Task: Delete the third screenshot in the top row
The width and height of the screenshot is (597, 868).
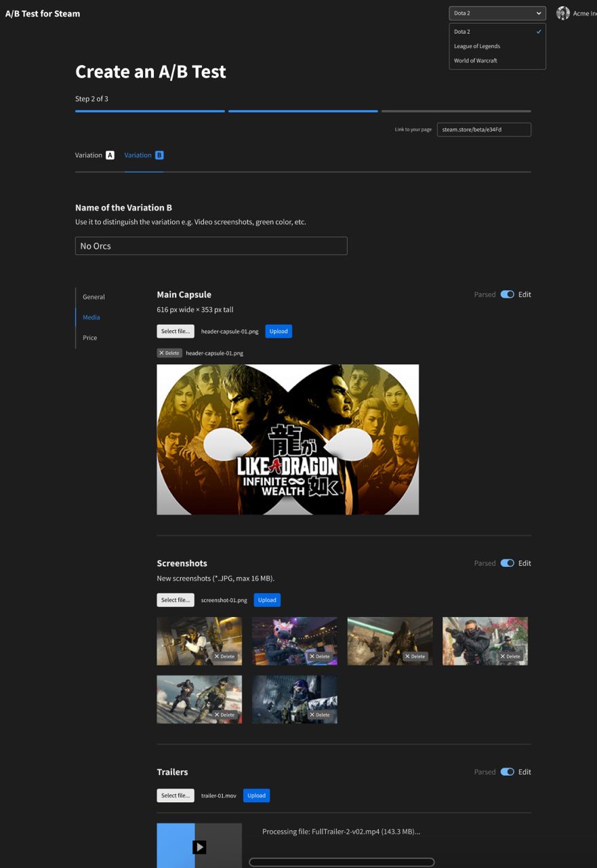Action: 415,656
